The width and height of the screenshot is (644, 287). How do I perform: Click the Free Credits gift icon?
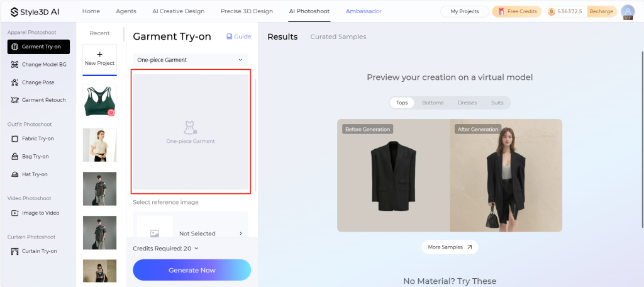(x=501, y=11)
